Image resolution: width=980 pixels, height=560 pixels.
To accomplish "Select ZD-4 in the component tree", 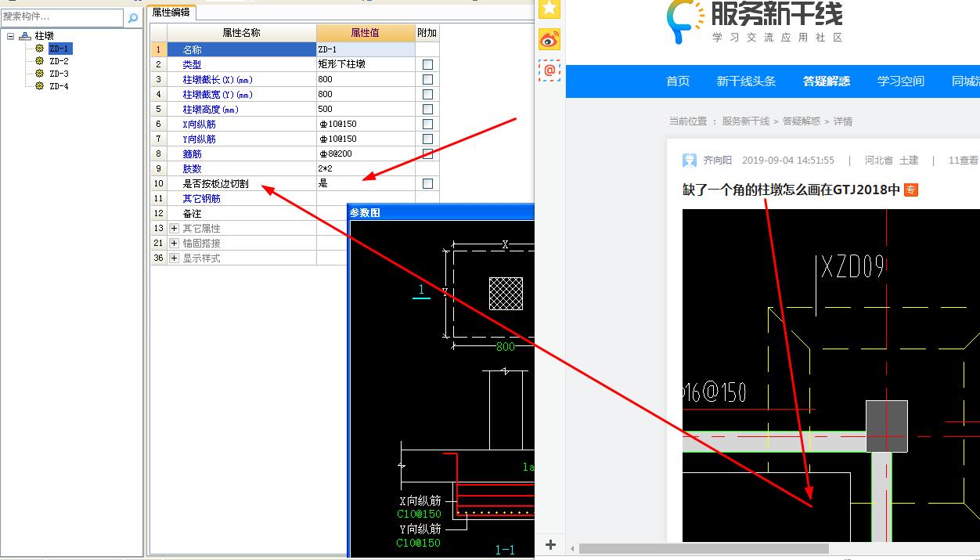I will coord(59,86).
